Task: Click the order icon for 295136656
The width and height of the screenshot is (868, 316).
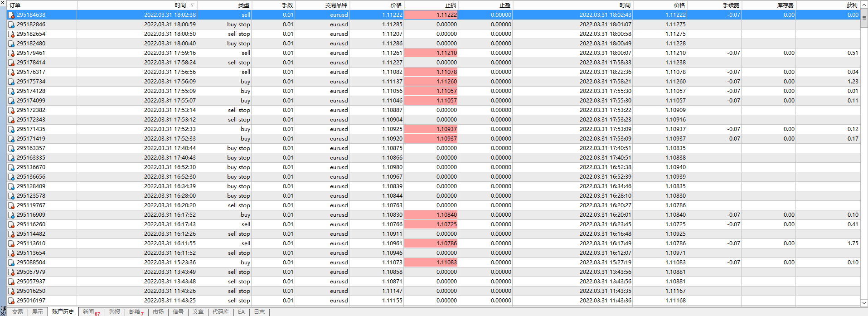Action: (x=11, y=177)
